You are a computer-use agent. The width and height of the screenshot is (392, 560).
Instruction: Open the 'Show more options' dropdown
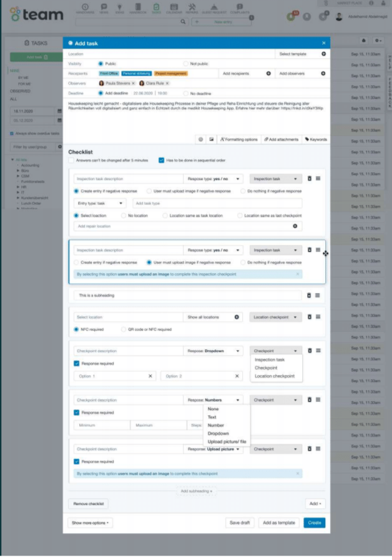pyautogui.click(x=91, y=523)
